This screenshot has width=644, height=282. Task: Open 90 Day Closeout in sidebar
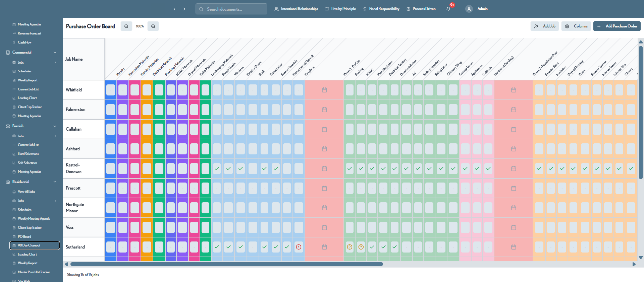[x=35, y=245]
